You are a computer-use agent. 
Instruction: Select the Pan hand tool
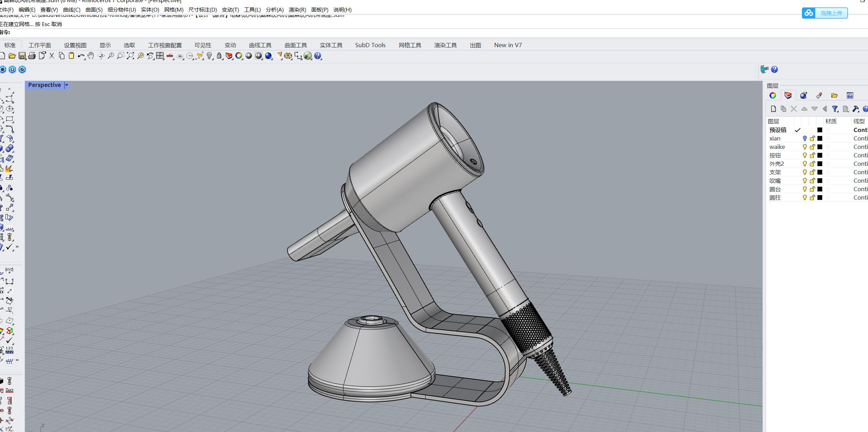coord(91,56)
